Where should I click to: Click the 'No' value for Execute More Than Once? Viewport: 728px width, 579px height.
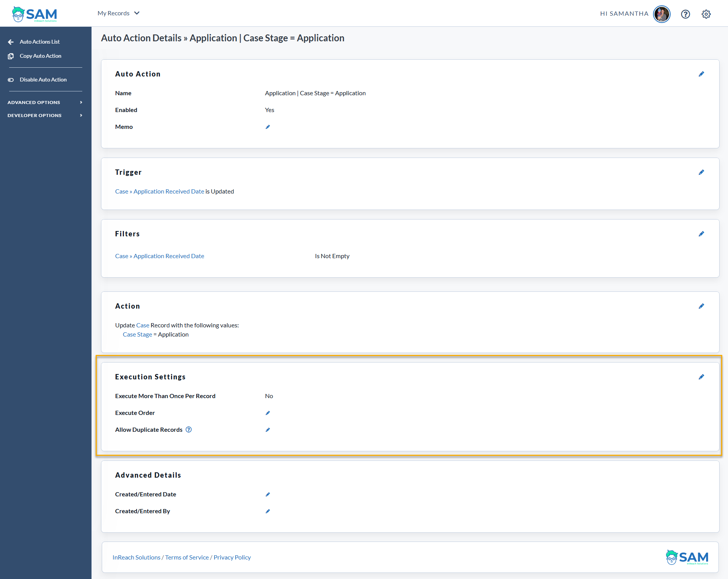pos(269,396)
